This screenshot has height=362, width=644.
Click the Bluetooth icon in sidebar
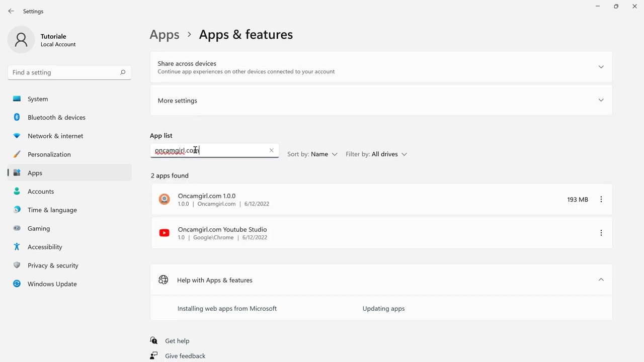tap(17, 117)
